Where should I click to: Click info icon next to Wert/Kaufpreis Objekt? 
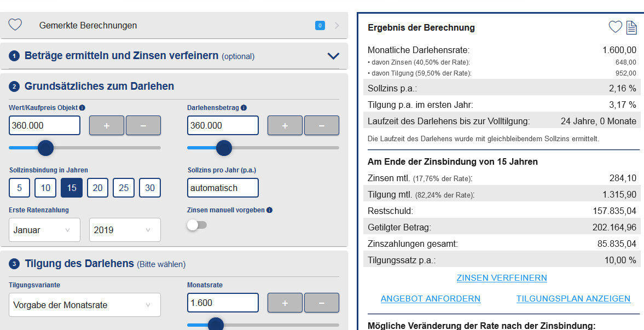pos(82,108)
